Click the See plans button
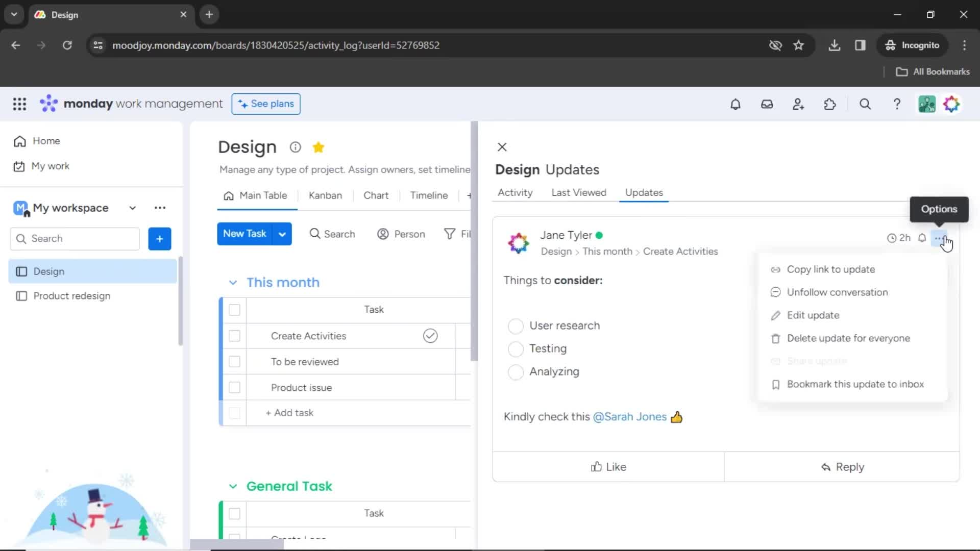 pos(266,104)
